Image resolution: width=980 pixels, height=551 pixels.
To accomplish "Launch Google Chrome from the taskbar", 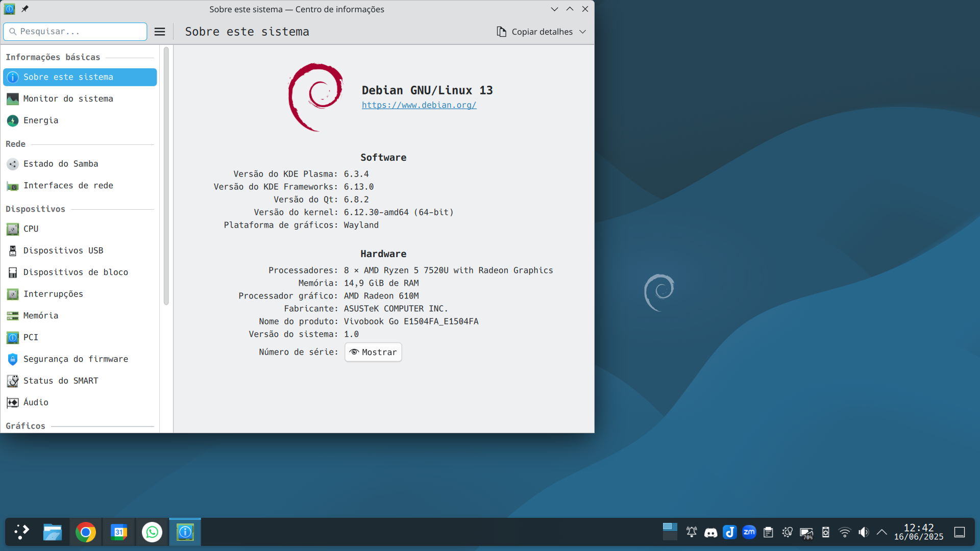I will click(x=86, y=533).
